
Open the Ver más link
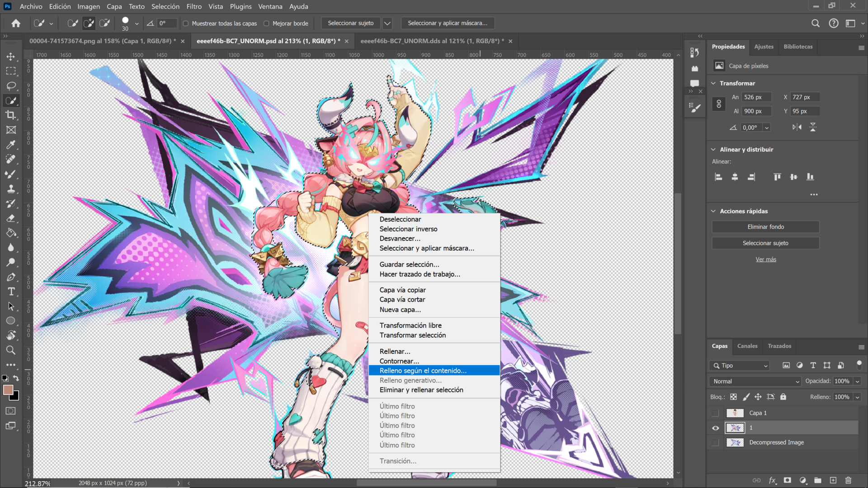[x=766, y=259]
